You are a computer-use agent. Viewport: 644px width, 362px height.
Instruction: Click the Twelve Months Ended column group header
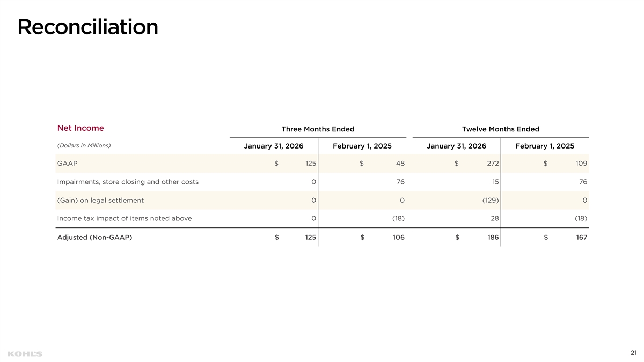500,129
